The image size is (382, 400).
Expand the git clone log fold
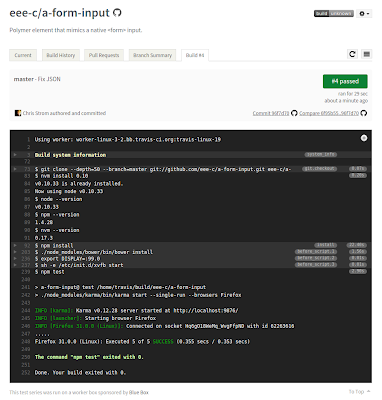click(x=15, y=169)
